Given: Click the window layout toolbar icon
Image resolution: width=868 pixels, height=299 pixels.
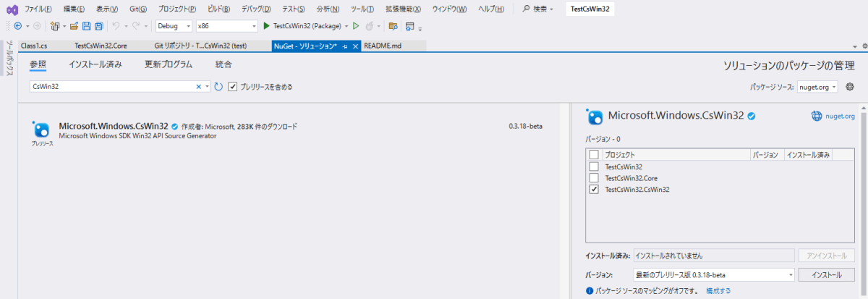Looking at the screenshot, I should [x=410, y=26].
